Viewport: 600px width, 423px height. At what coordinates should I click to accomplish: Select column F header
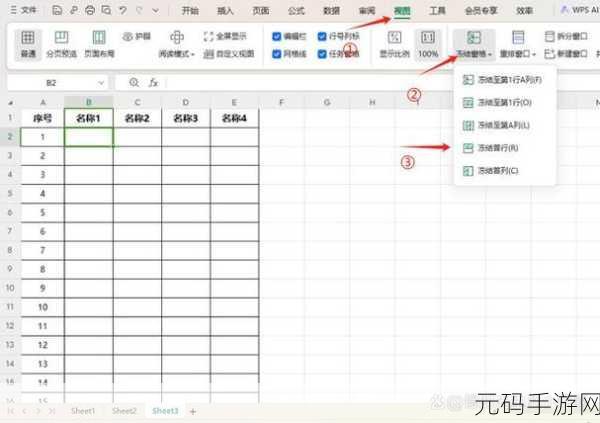pyautogui.click(x=282, y=103)
